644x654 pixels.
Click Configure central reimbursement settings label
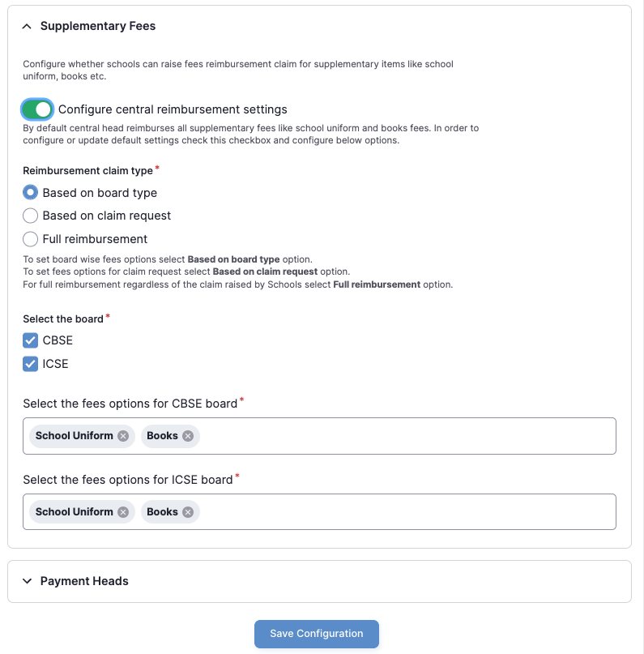coord(173,109)
